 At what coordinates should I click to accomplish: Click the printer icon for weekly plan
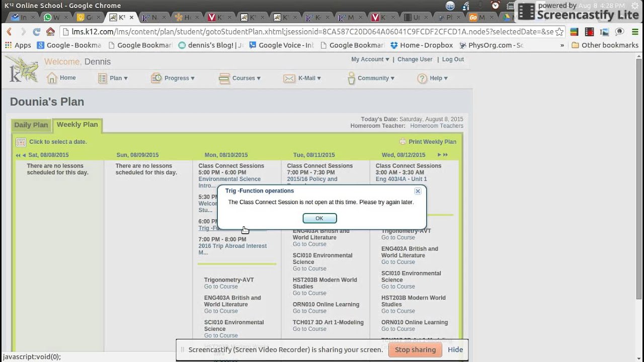(403, 142)
